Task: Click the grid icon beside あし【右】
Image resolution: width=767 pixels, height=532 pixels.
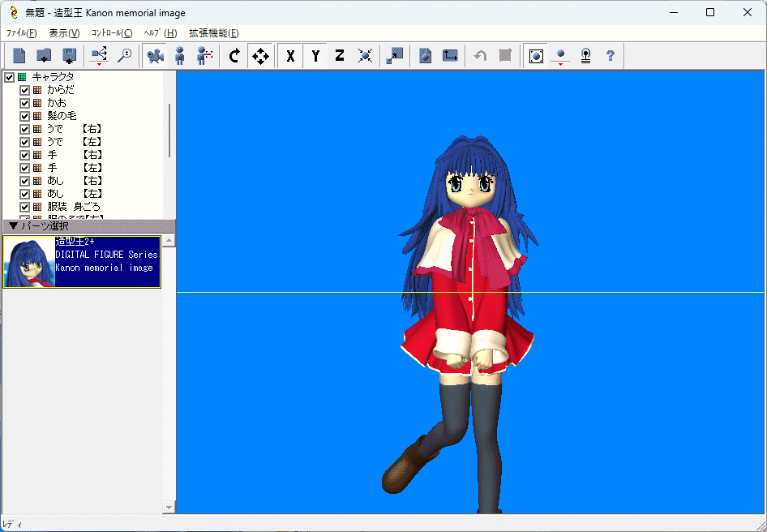Action: pyautogui.click(x=37, y=181)
